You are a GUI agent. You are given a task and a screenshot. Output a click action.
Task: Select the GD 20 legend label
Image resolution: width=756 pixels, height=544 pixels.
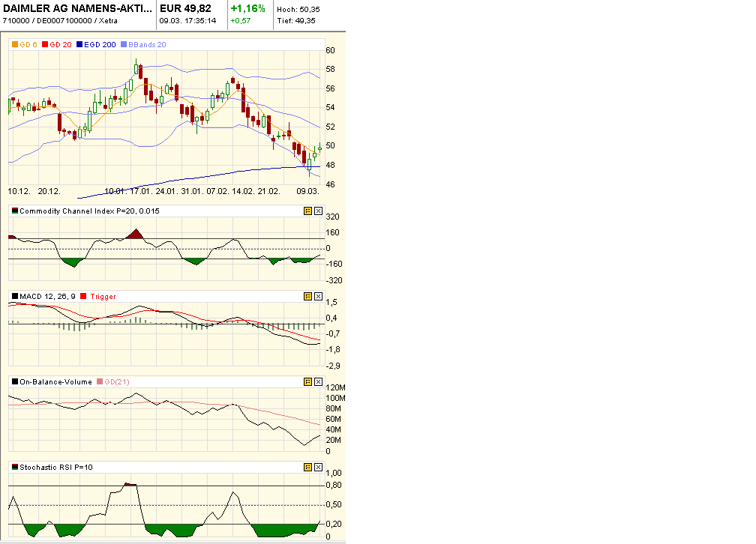pyautogui.click(x=61, y=44)
